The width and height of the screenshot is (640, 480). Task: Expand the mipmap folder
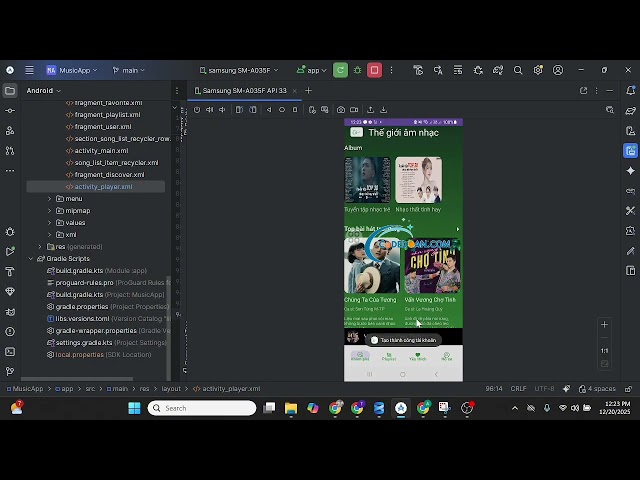point(49,211)
